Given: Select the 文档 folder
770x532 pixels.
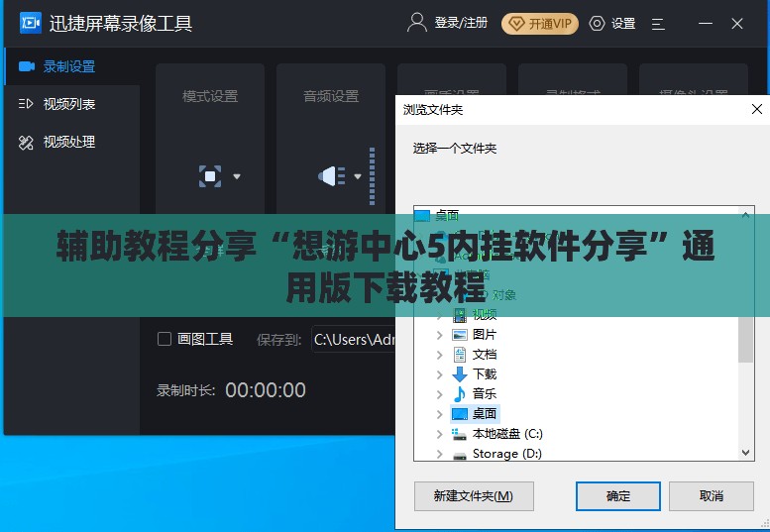Looking at the screenshot, I should (x=485, y=355).
